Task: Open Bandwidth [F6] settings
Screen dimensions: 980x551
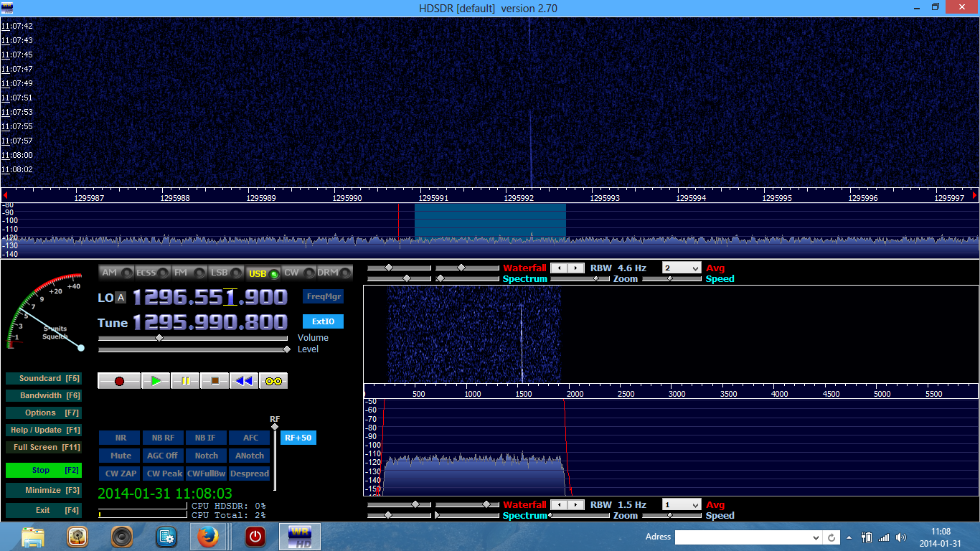Action: (x=43, y=395)
